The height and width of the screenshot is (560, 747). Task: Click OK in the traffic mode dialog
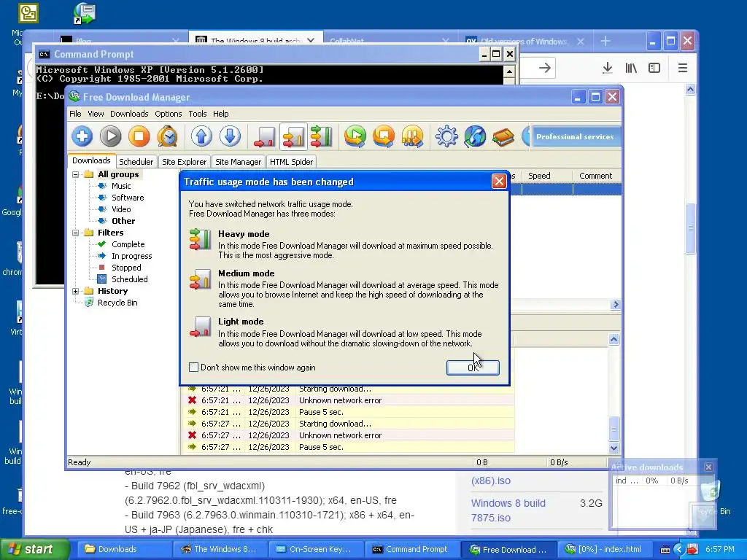click(x=473, y=367)
